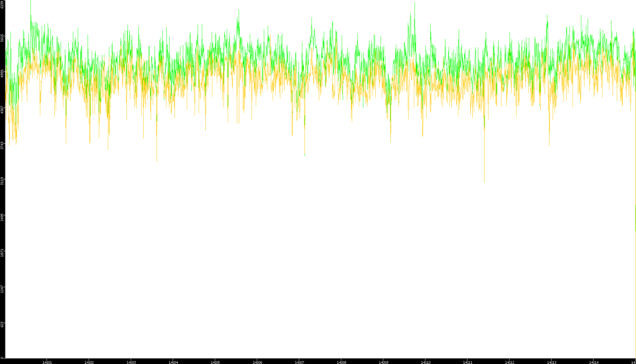Select the 623 y-axis label
Image resolution: width=636 pixels, height=364 pixels.
2,324
